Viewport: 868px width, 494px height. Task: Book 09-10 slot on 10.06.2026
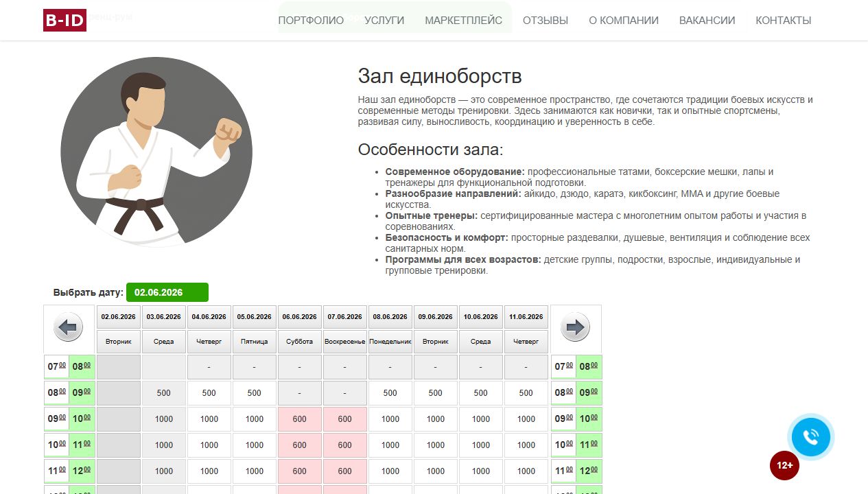coord(481,419)
